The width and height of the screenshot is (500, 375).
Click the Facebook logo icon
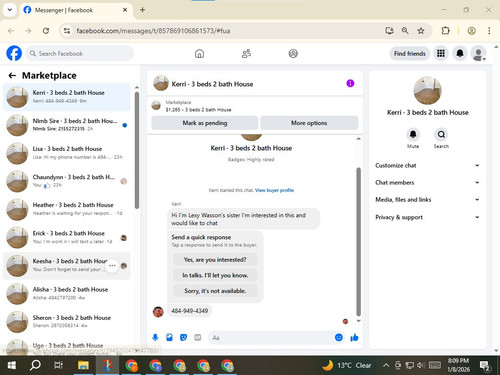tap(14, 53)
